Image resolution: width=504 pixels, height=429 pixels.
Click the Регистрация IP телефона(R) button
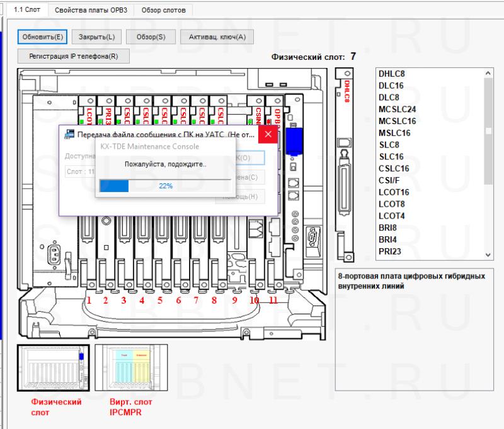coord(74,56)
